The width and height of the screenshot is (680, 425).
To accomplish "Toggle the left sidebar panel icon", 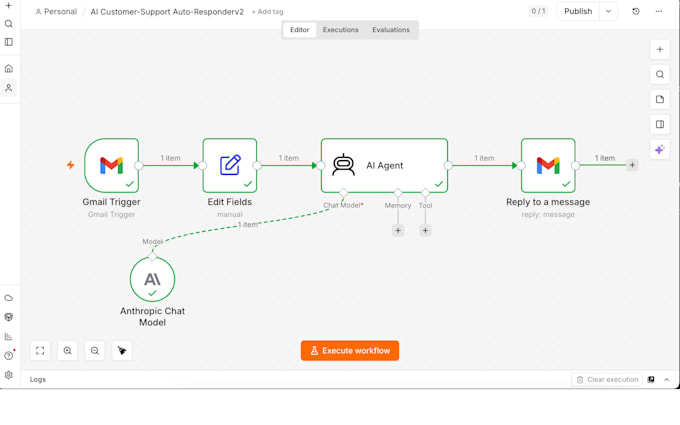I will click(x=8, y=42).
